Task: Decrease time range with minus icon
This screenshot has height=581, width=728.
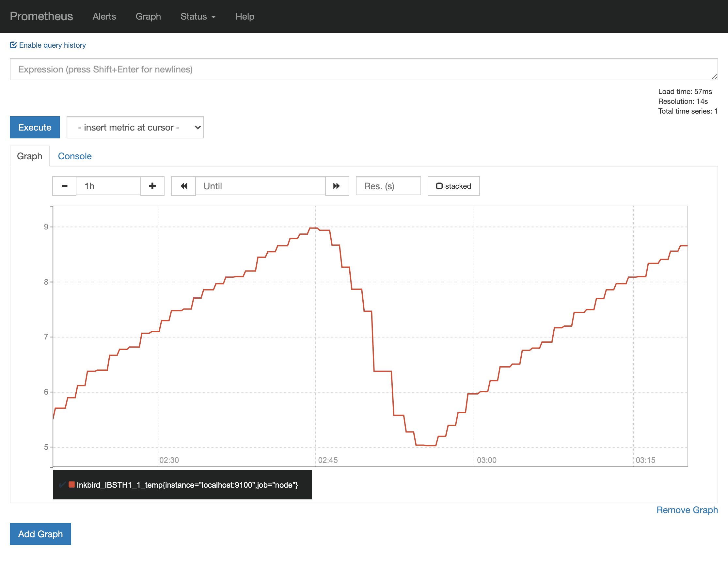Action: (65, 186)
